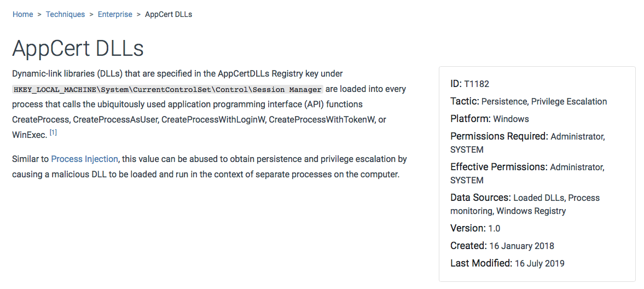
Task: Click the Effective Permissions label
Action: 498,167
